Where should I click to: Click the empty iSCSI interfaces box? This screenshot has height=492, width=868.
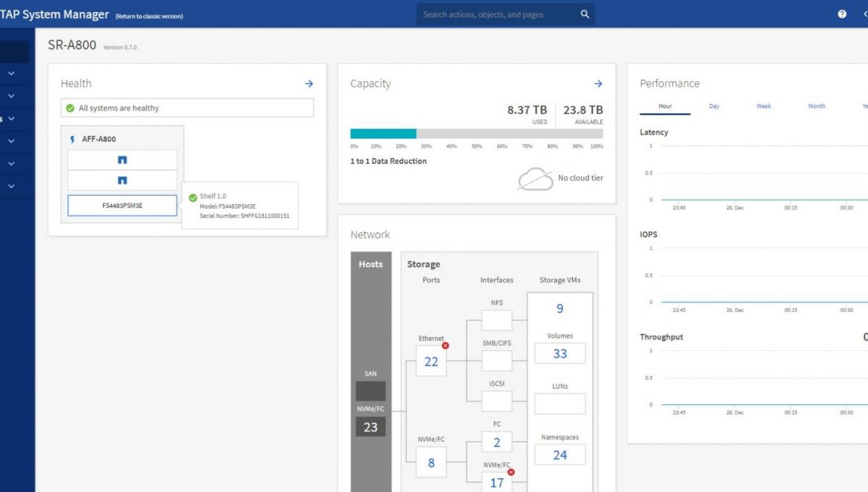(496, 401)
